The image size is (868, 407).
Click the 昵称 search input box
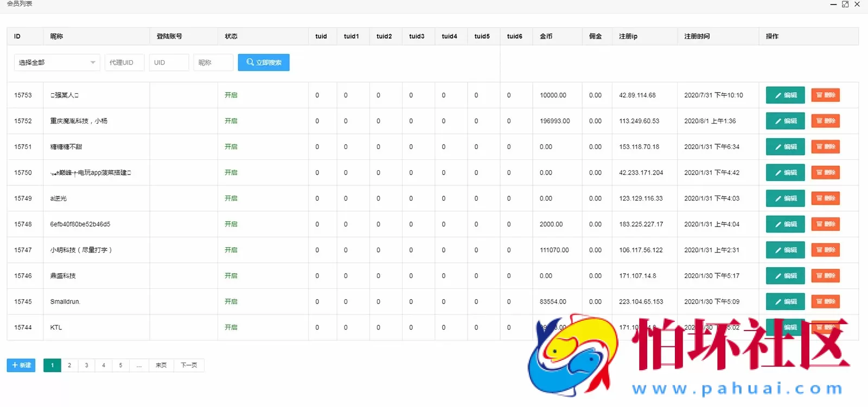coord(213,62)
